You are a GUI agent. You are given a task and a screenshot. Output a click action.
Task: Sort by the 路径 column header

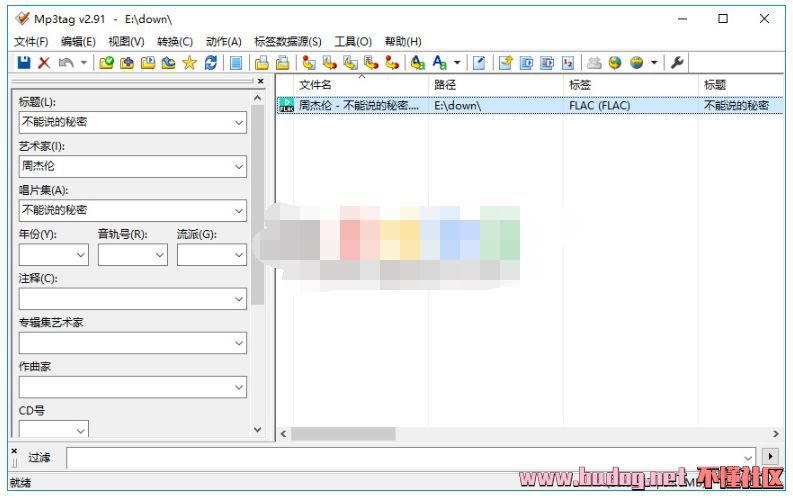point(496,85)
